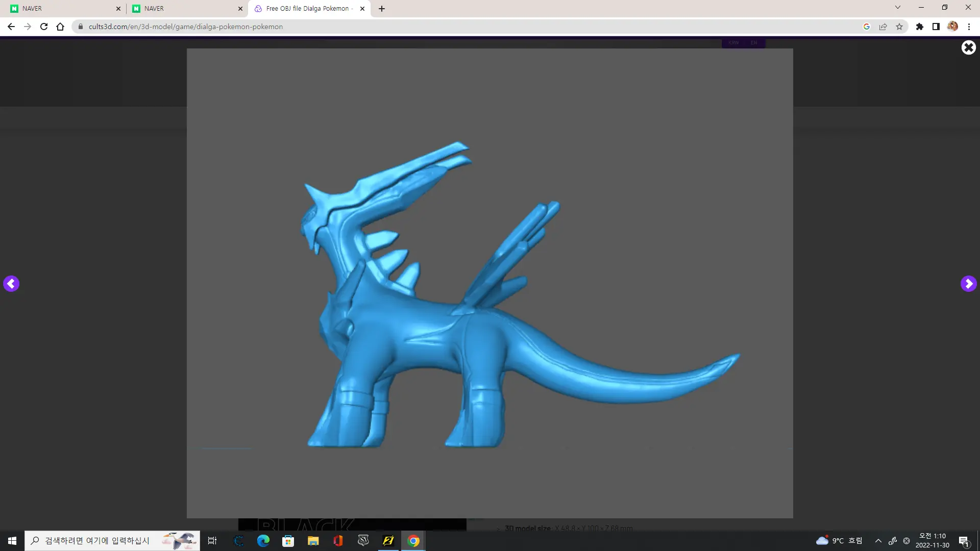Open the Windows Start menu
This screenshot has width=980, height=551.
pos(12,541)
